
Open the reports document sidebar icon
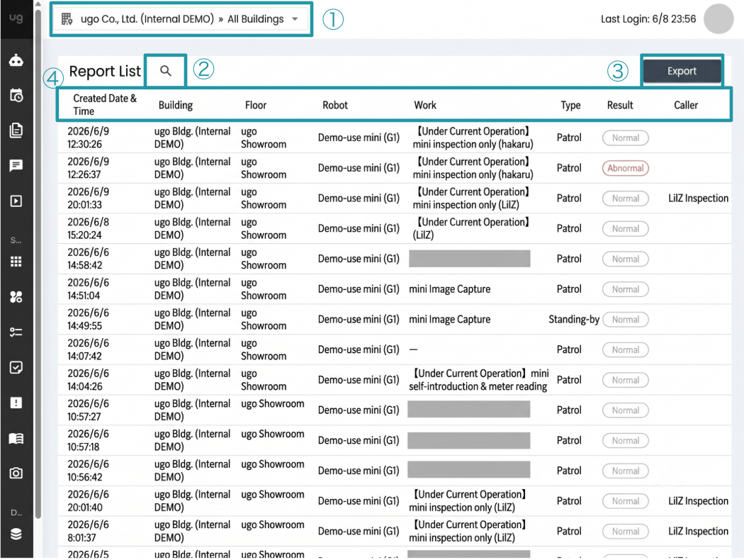pyautogui.click(x=16, y=130)
